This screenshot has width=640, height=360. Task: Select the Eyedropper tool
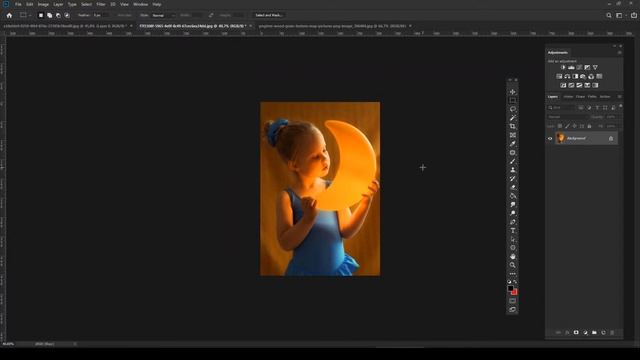click(513, 144)
